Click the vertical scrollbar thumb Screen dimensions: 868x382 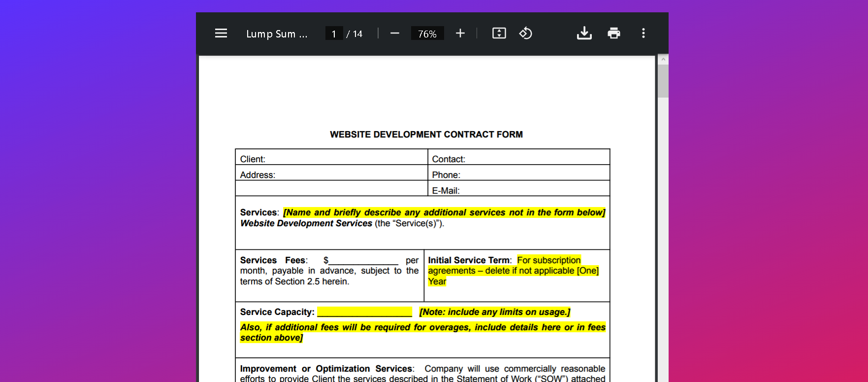point(663,81)
